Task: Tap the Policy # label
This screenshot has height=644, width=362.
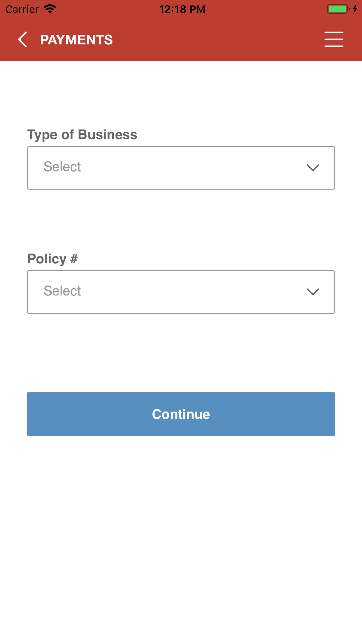Action: pyautogui.click(x=52, y=259)
